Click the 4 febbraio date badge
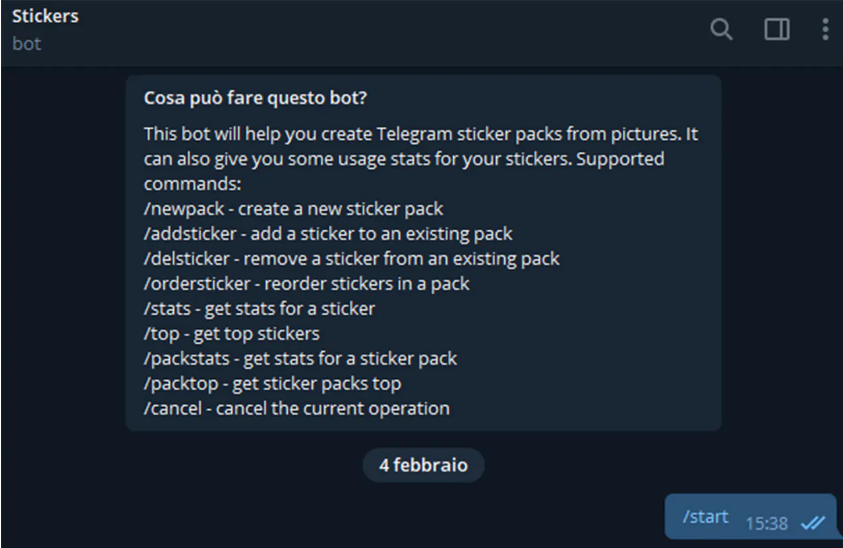The width and height of the screenshot is (843, 548). 423,466
